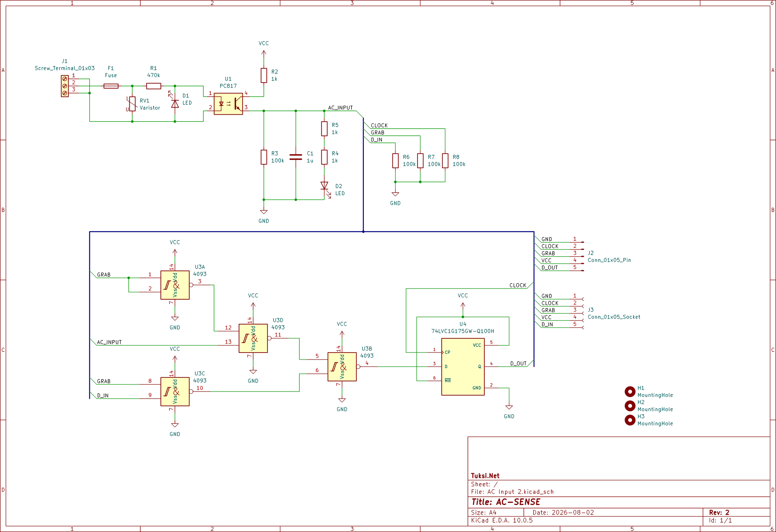The height and width of the screenshot is (532, 776).
Task: Select the KiCad E.D.A. 10.0.5 text
Action: coord(502,520)
